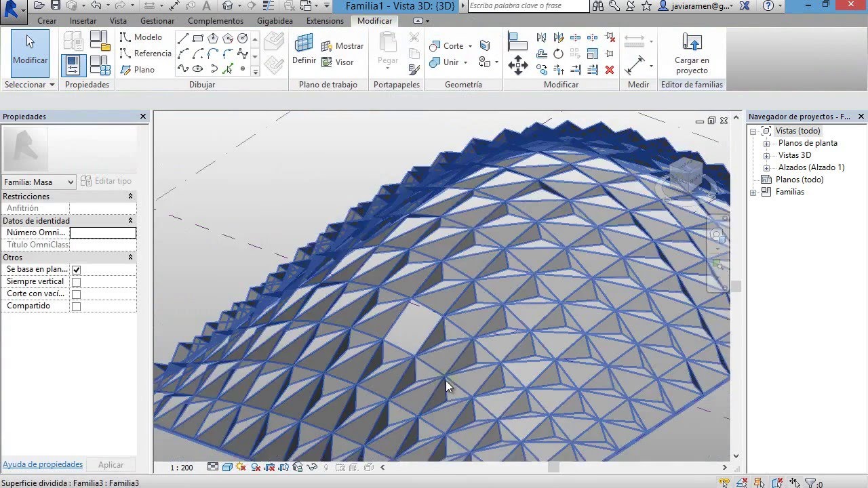Viewport: 868px width, 488px height.
Task: Click the Número OmniClass input field
Action: pyautogui.click(x=103, y=232)
